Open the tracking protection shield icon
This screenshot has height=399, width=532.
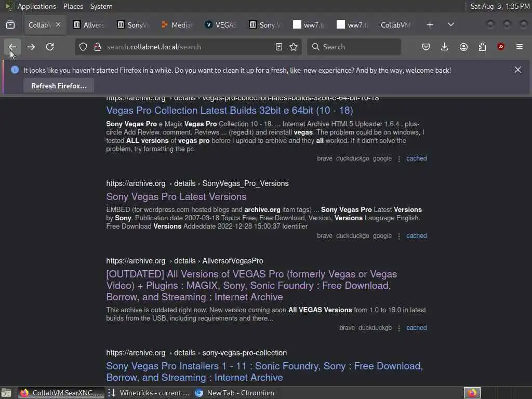[x=83, y=47]
